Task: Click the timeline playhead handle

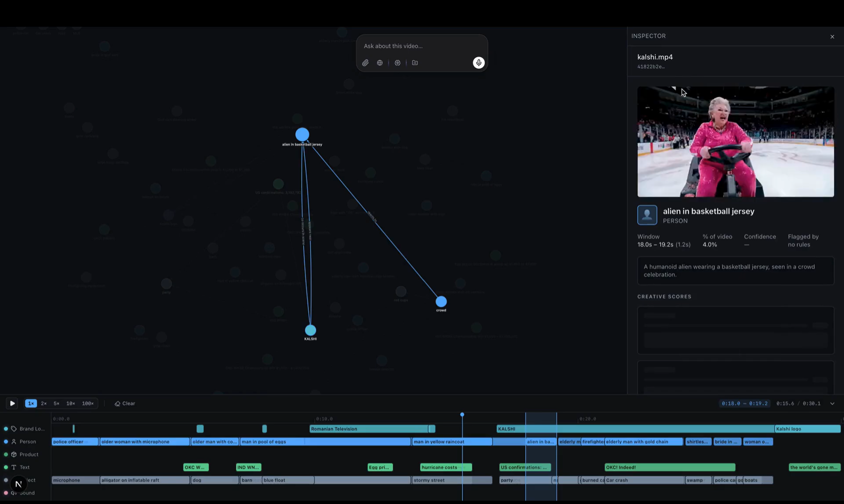Action: [x=462, y=415]
